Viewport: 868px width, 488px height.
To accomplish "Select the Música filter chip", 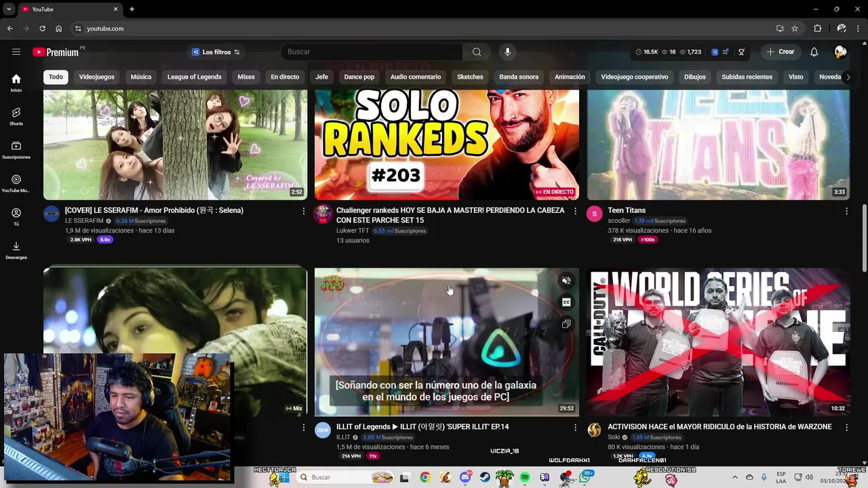I will tap(141, 77).
